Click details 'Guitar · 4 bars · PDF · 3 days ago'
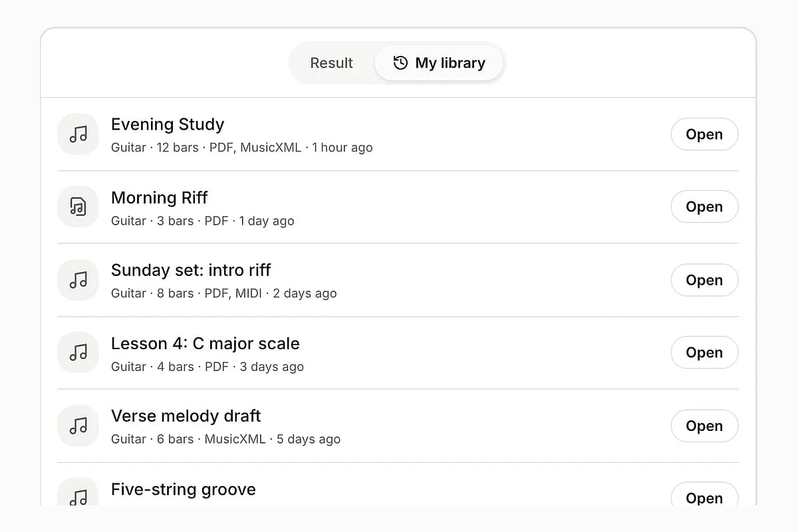The height and width of the screenshot is (532, 798). tap(207, 366)
